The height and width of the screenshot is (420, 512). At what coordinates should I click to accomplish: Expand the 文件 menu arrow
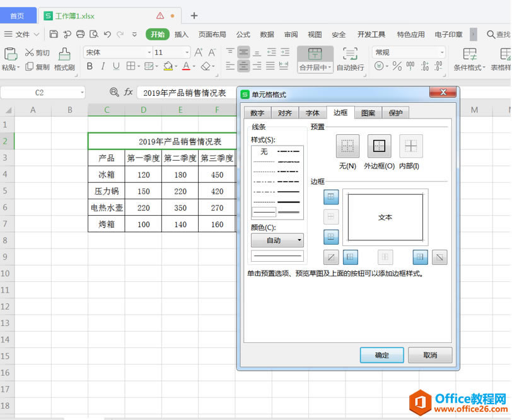click(x=36, y=34)
